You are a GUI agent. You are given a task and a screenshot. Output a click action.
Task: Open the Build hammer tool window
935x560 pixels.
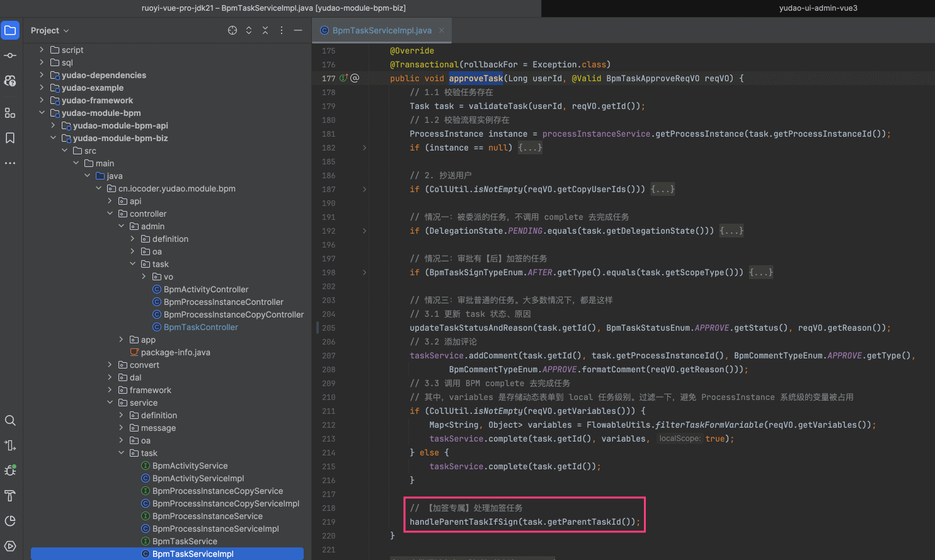(x=10, y=496)
